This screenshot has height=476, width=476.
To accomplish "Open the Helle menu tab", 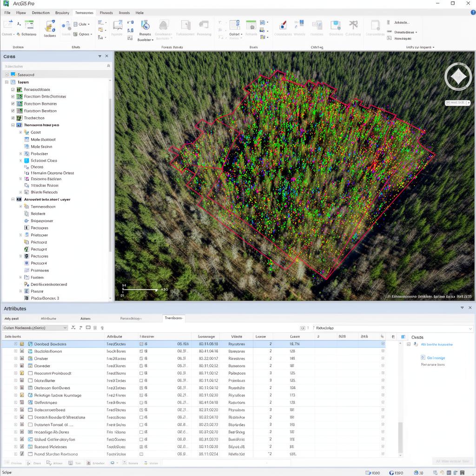I will click(x=139, y=13).
